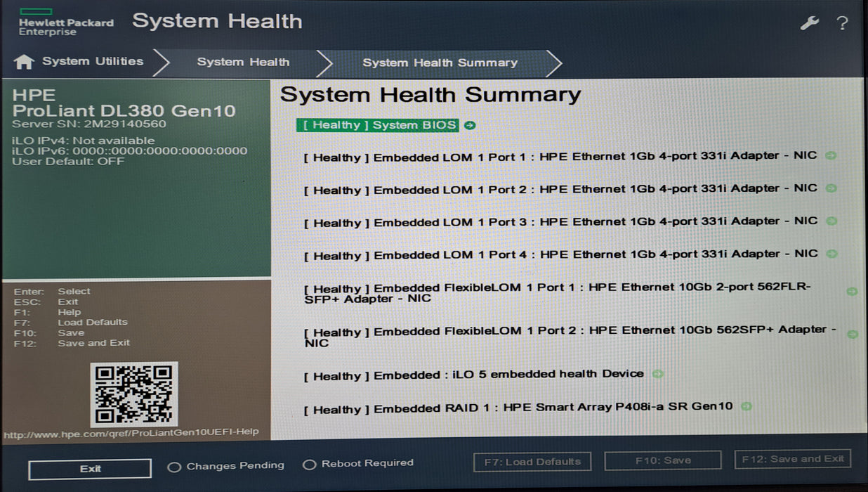This screenshot has width=868, height=492.
Task: Click F12: Save and Exit hint in legend
Action: [x=72, y=343]
